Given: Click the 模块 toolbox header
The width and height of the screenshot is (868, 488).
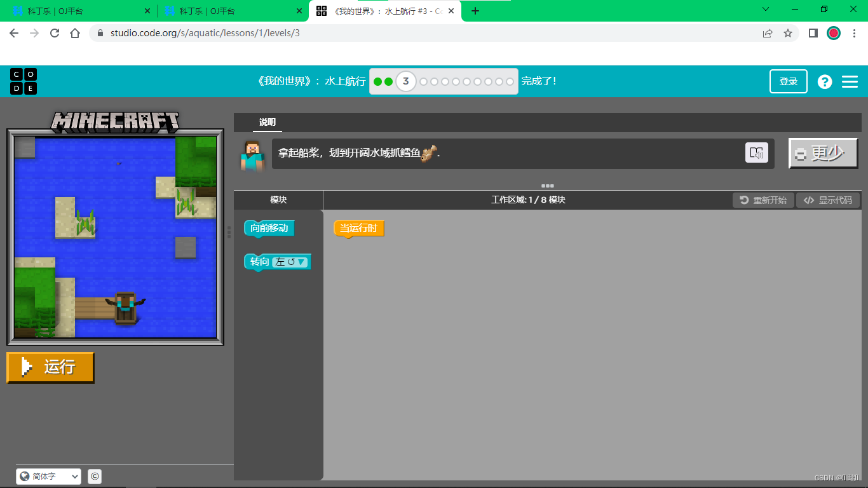Looking at the screenshot, I should 278,200.
